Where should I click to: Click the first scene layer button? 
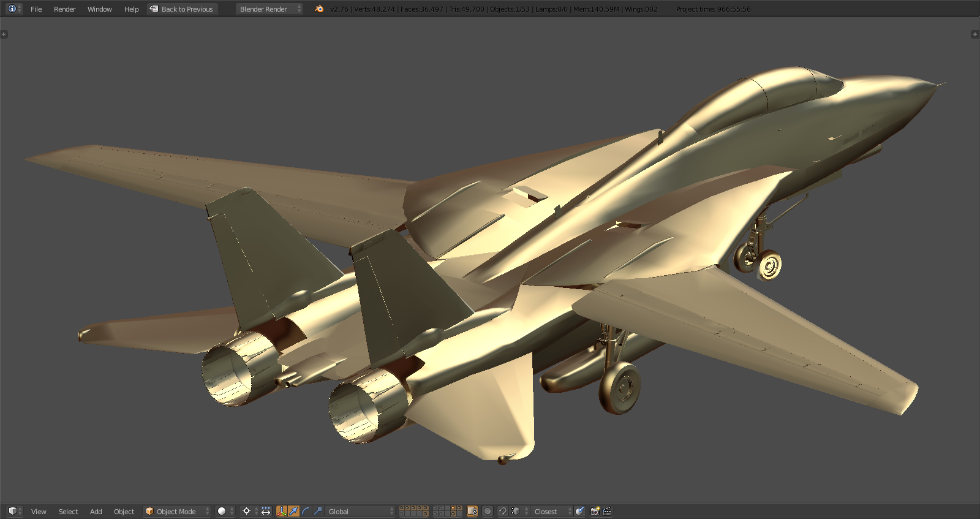tap(401, 508)
